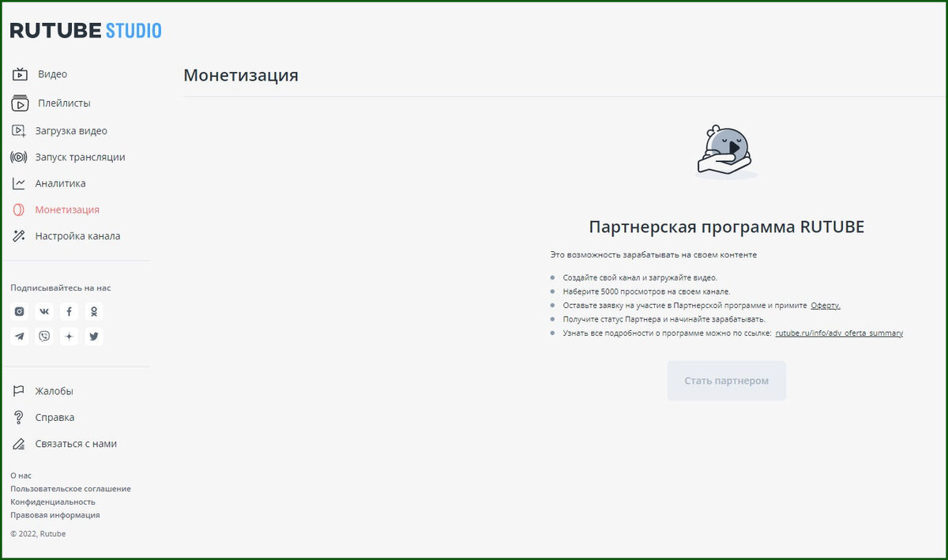
Task: Open the Odnoklassniki social icon
Action: point(94,311)
